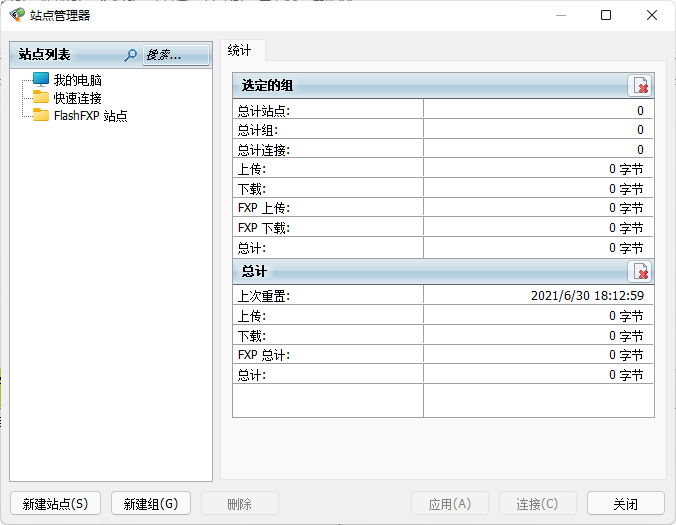Click the FXP 上传: row label

[264, 208]
